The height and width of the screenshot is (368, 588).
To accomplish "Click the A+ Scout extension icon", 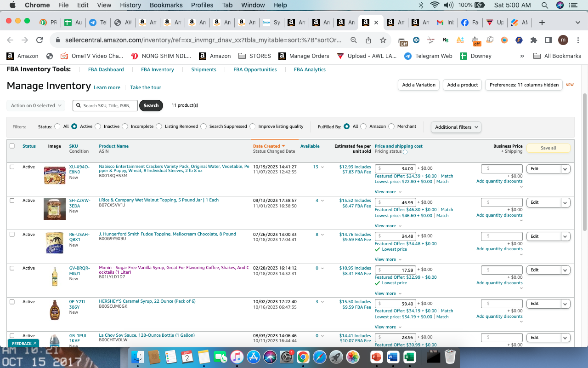I will click(460, 40).
